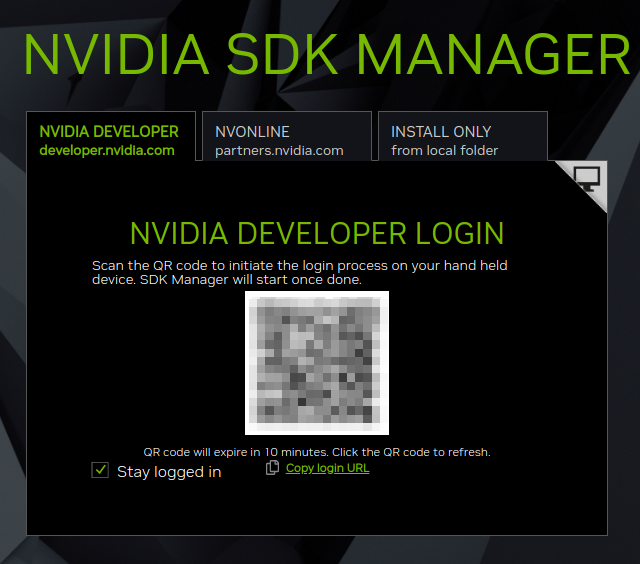This screenshot has width=640, height=564.
Task: Click the QR code expiry notice text
Action: 317,452
